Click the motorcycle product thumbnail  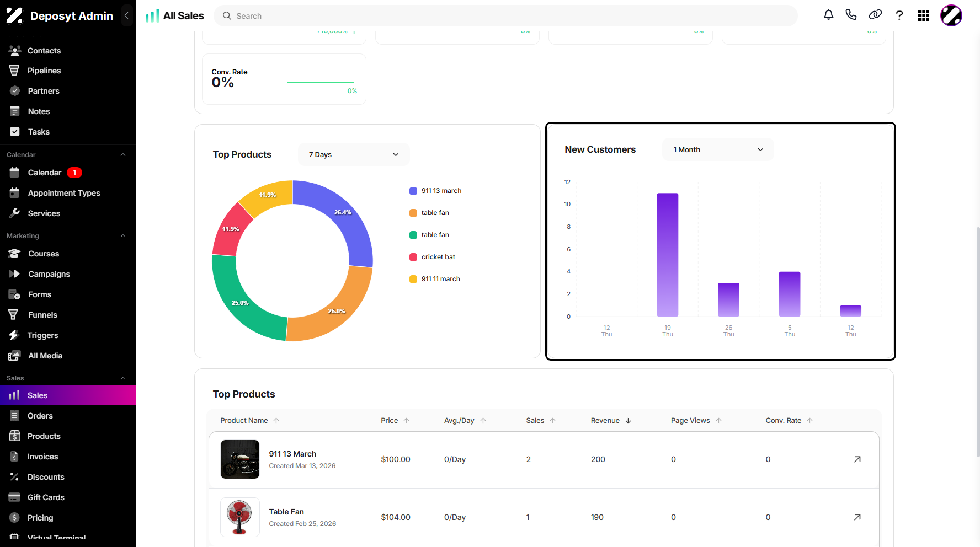point(240,459)
